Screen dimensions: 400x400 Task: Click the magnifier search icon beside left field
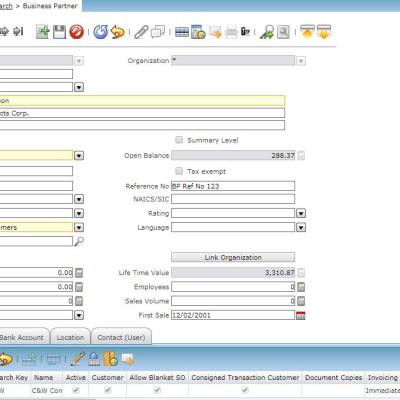79,241
